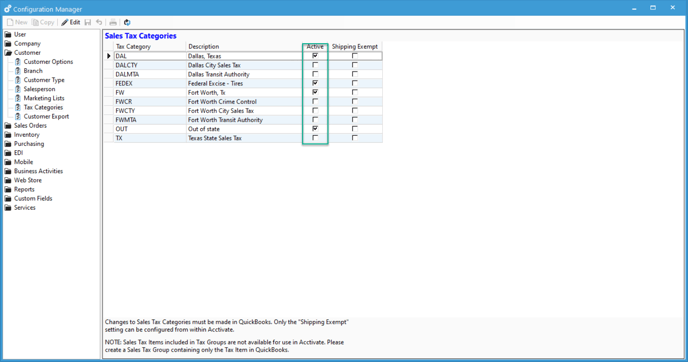Toggle Active checkbox for TX

click(315, 138)
